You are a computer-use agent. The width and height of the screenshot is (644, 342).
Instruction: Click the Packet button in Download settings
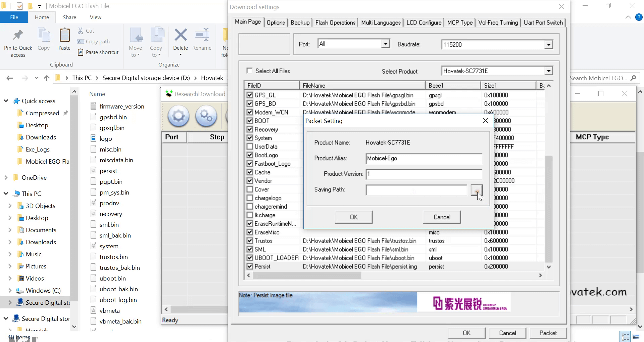click(x=548, y=333)
